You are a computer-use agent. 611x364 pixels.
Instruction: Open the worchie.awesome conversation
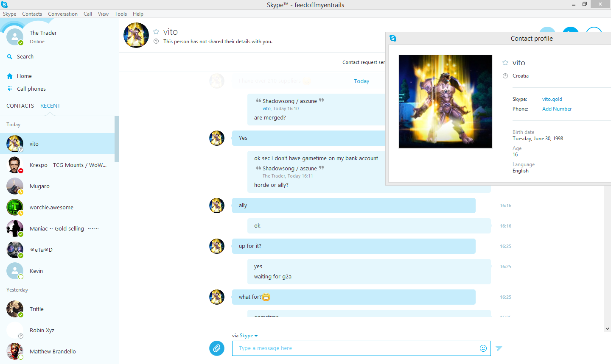tap(57, 208)
